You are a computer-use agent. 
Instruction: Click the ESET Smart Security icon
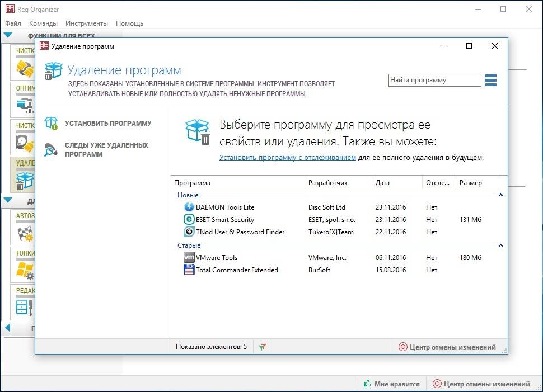point(189,219)
